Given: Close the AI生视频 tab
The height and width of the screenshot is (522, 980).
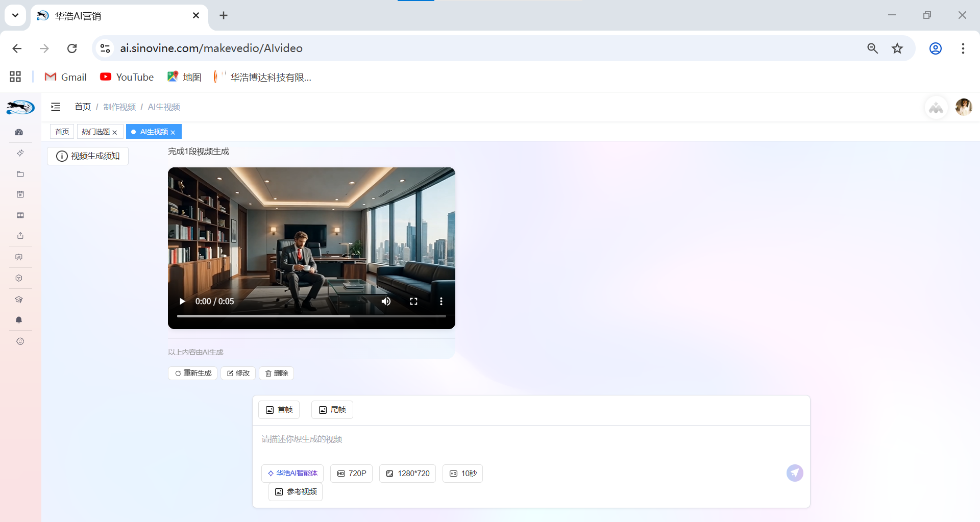Looking at the screenshot, I should pos(173,132).
